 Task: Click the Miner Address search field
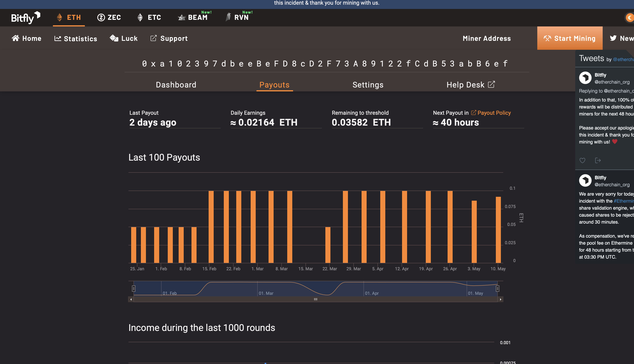point(487,38)
